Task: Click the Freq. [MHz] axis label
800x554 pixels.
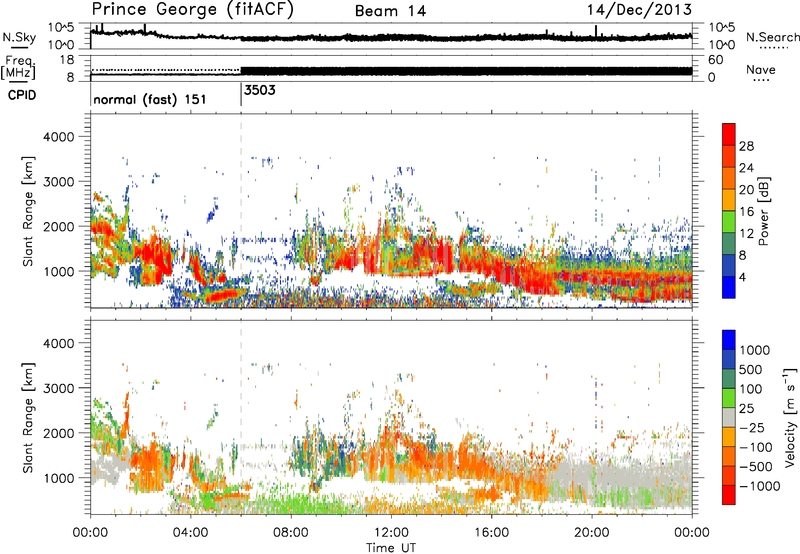Action: (18, 67)
